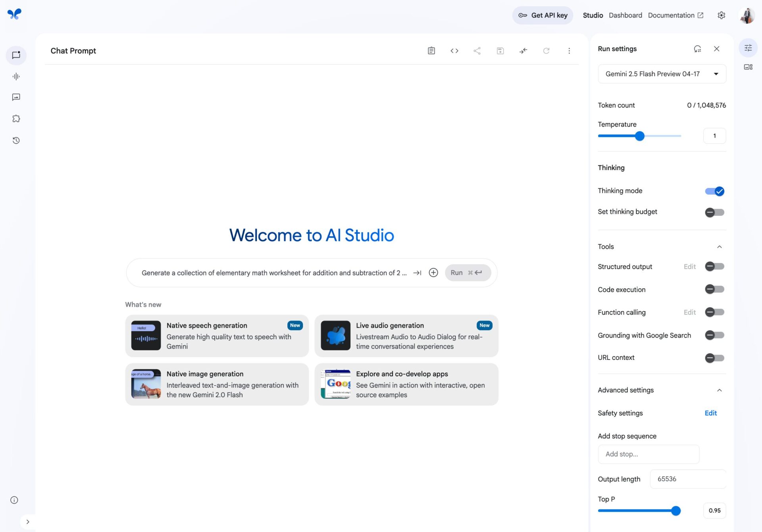Turn on Code execution toggle
The image size is (762, 532).
pos(714,289)
